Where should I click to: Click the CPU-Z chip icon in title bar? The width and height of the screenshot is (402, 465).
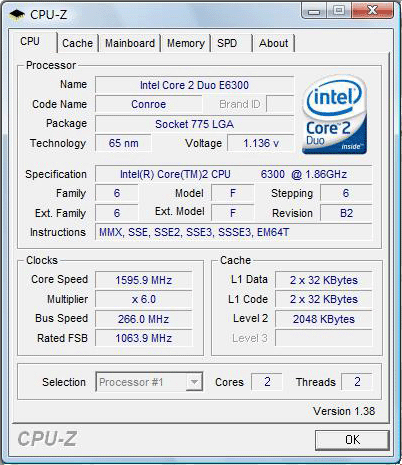click(x=17, y=15)
